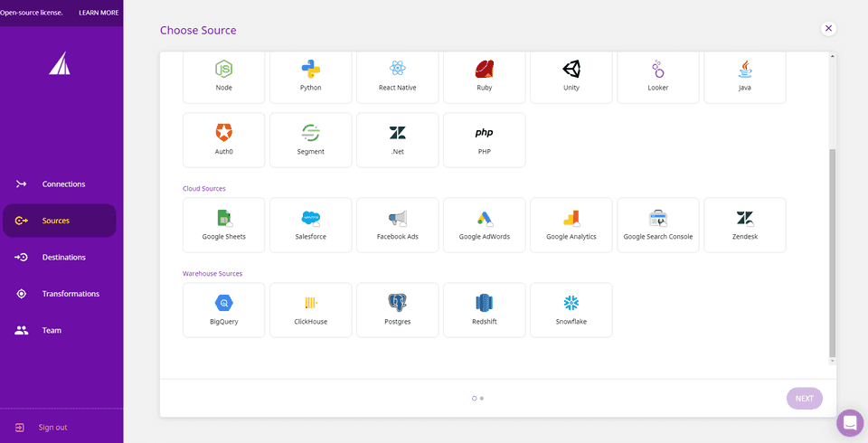Click the RudderStack logo in sidebar
The width and height of the screenshot is (868, 443).
60,63
